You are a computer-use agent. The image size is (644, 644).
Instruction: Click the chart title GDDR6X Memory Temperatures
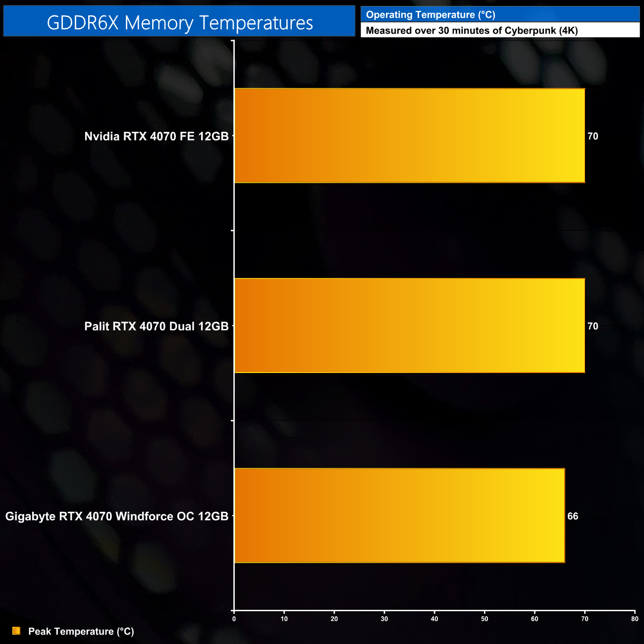point(180,22)
